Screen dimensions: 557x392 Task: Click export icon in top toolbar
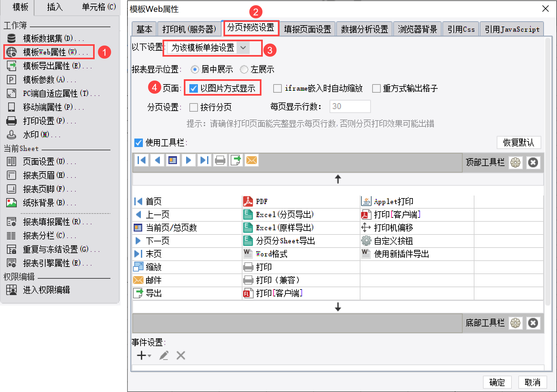[x=236, y=160]
